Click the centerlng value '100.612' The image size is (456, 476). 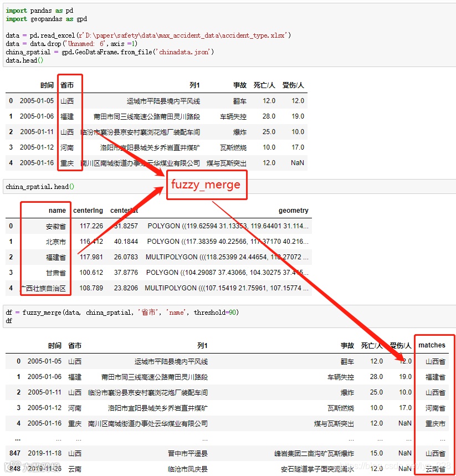(x=91, y=272)
